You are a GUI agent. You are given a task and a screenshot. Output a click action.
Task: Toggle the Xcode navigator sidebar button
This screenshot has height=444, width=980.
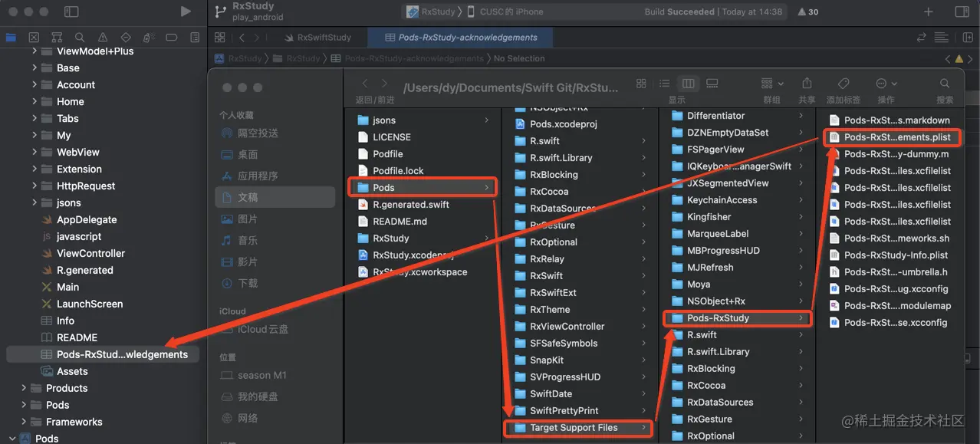pyautogui.click(x=71, y=12)
